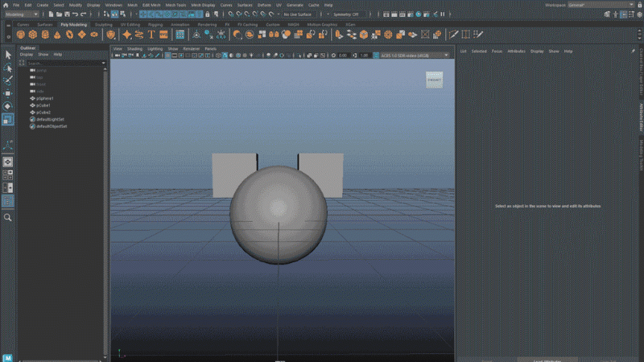This screenshot has width=644, height=362.
Task: Create a polygon sphere from shelf
Action: tap(21, 35)
